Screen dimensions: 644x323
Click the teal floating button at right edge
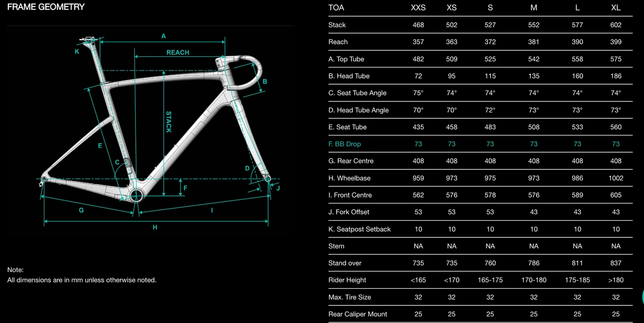[642, 297]
